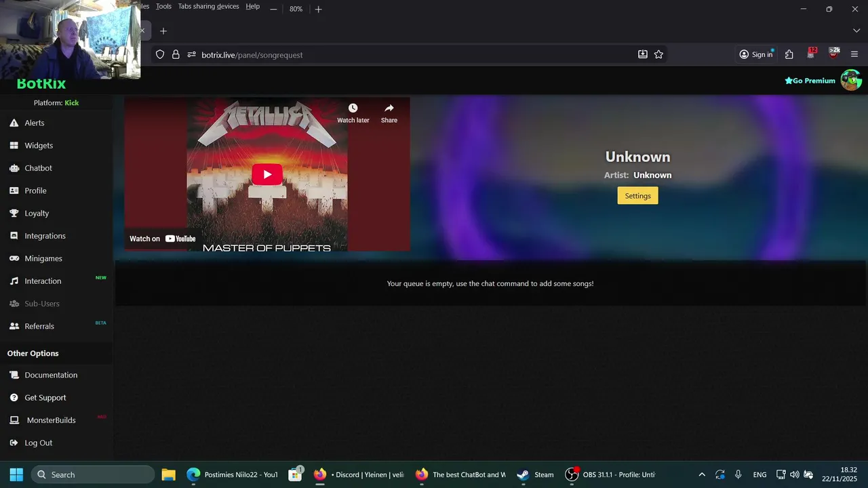This screenshot has width=868, height=488.
Task: Click the 80% zoom level indicator
Action: 296,9
